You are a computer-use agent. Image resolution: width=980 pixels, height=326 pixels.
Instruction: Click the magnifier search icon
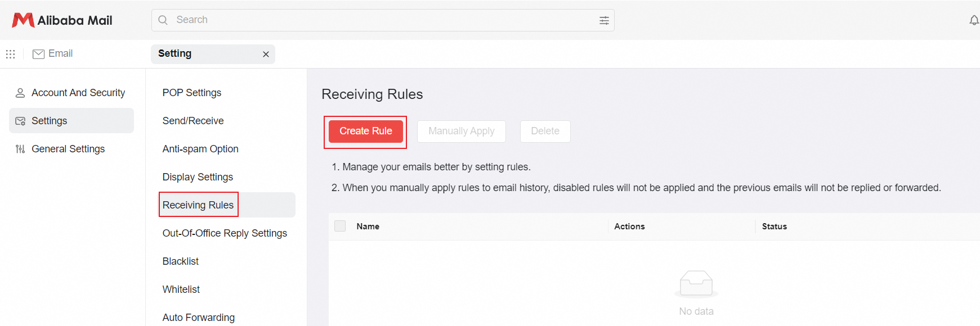(x=163, y=20)
